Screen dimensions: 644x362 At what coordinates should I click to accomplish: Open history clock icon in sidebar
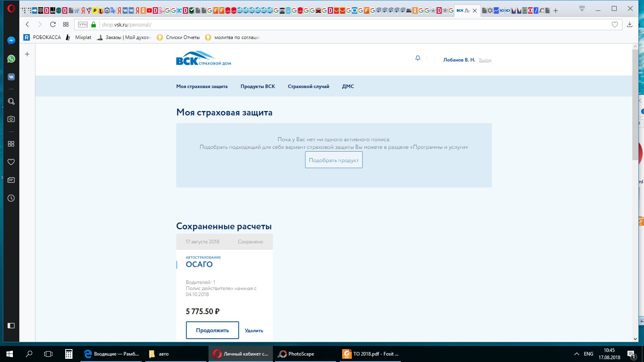click(11, 198)
